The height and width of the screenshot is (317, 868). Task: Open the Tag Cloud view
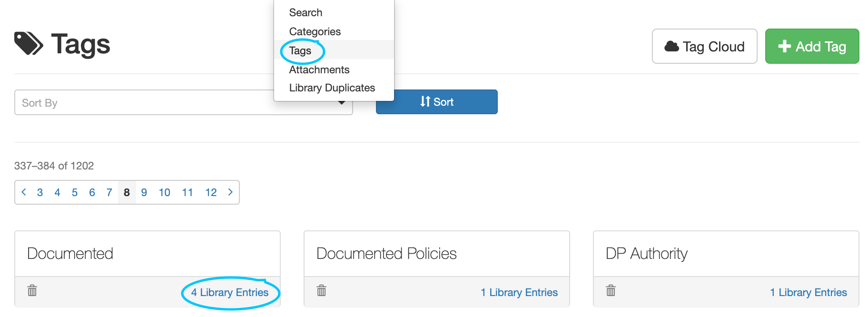[x=704, y=46]
